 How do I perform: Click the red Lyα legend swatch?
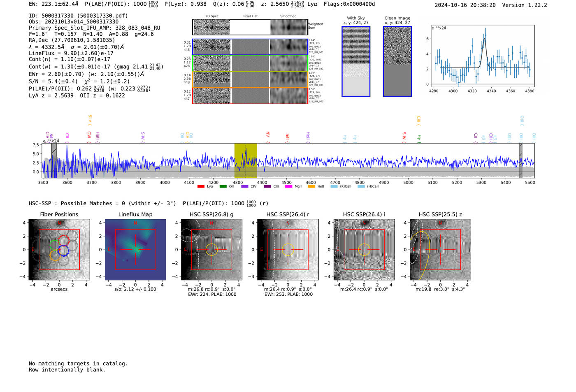(201, 186)
